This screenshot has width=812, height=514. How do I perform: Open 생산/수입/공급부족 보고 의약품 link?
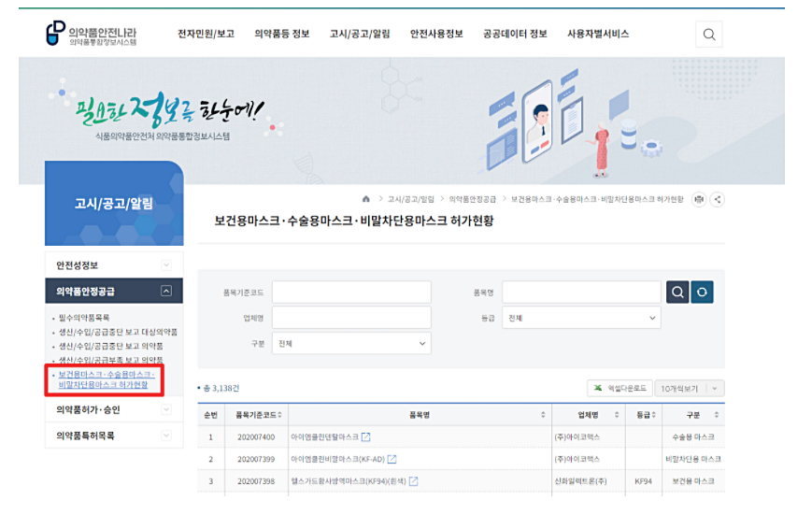(111, 360)
